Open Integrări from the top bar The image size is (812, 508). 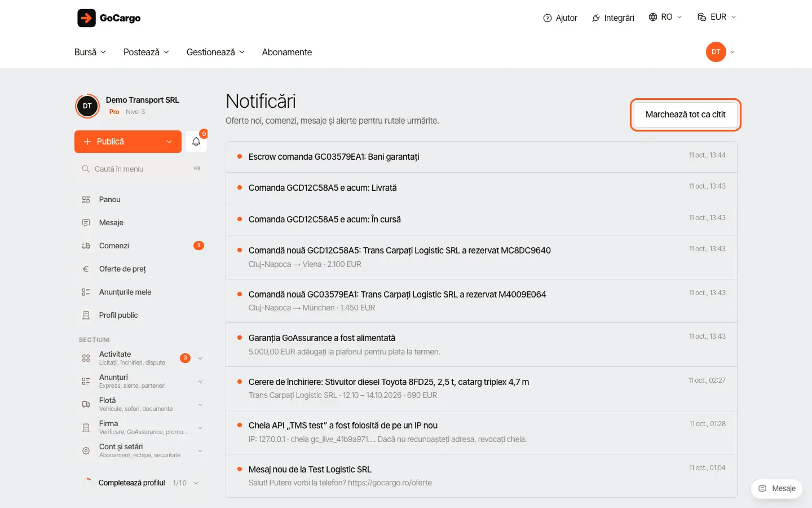(613, 18)
